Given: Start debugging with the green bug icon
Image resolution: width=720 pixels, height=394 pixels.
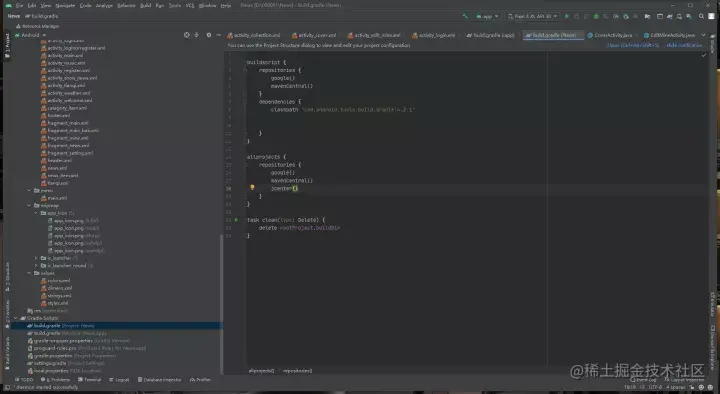Looking at the screenshot, I should coord(596,16).
